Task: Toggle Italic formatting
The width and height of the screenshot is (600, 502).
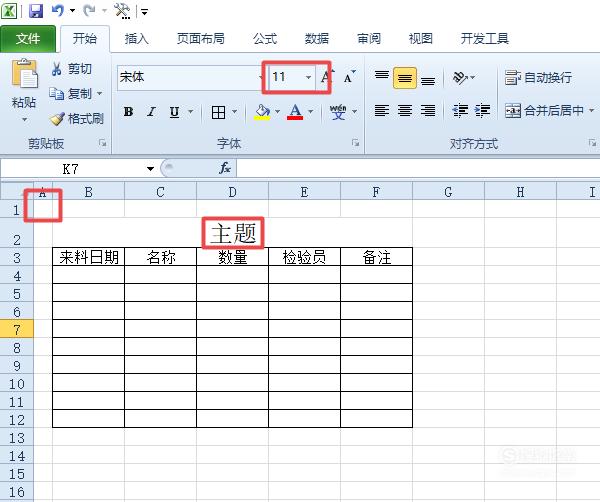Action: point(152,112)
